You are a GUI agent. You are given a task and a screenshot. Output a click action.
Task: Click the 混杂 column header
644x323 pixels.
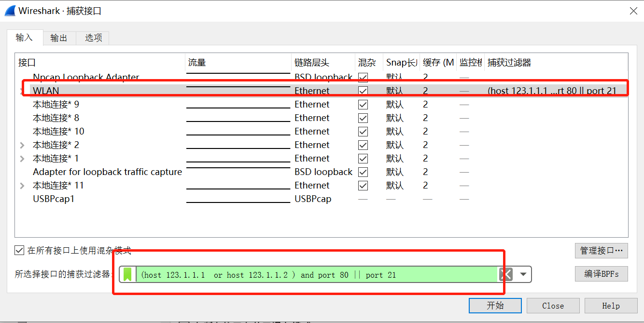point(369,62)
